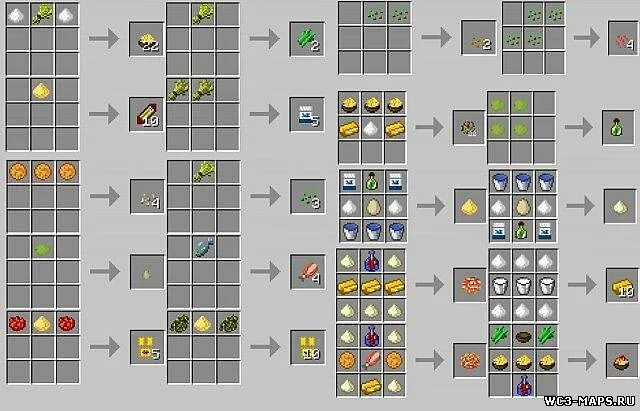The height and width of the screenshot is (411, 640).
Task: Click the pale white dough result slot
Action: (x=620, y=206)
